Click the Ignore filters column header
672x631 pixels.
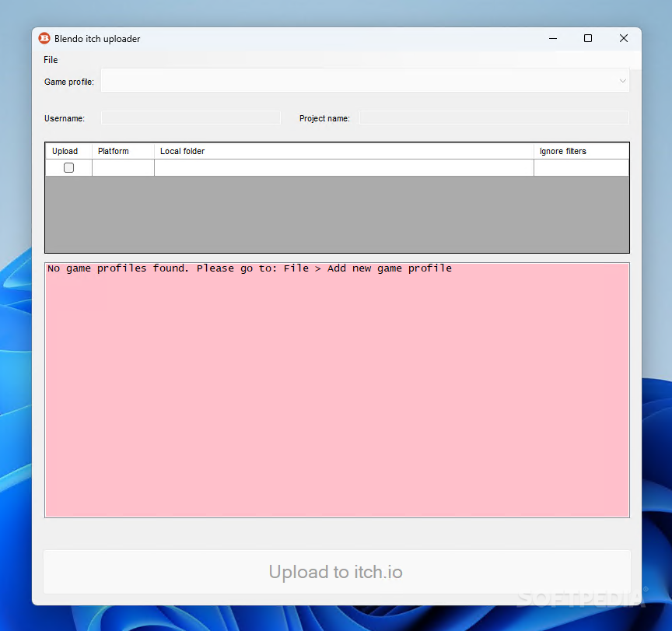(581, 151)
